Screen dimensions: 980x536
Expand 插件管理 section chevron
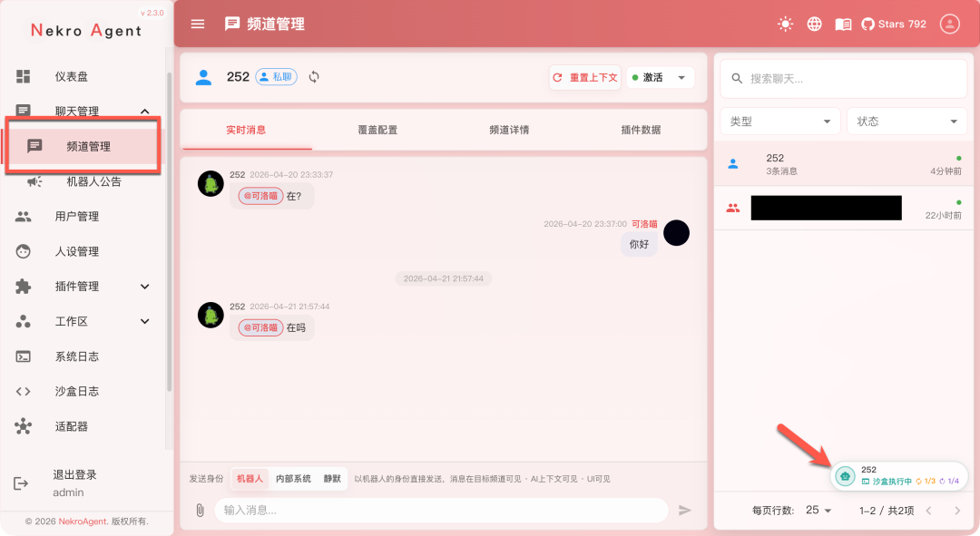pyautogui.click(x=145, y=286)
